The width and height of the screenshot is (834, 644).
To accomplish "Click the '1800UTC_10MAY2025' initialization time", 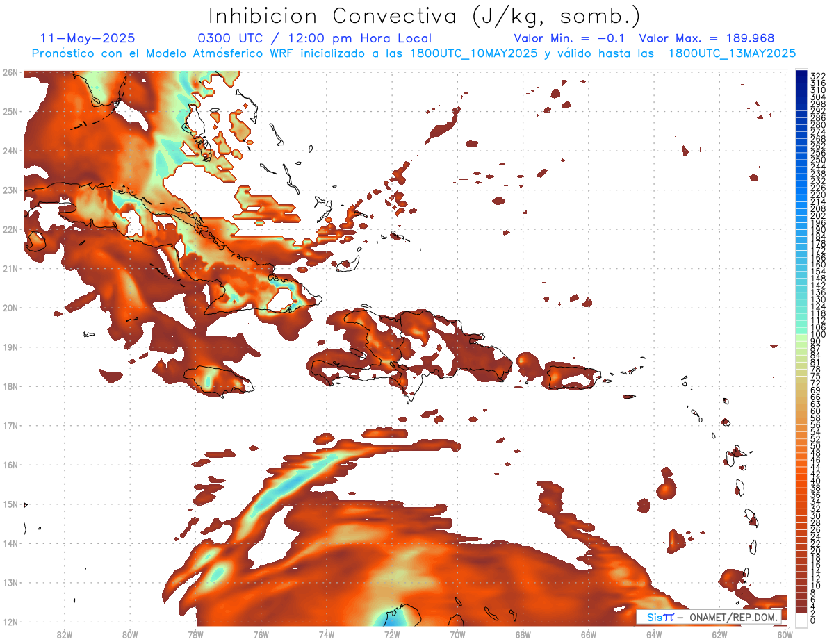I will 473,53.
